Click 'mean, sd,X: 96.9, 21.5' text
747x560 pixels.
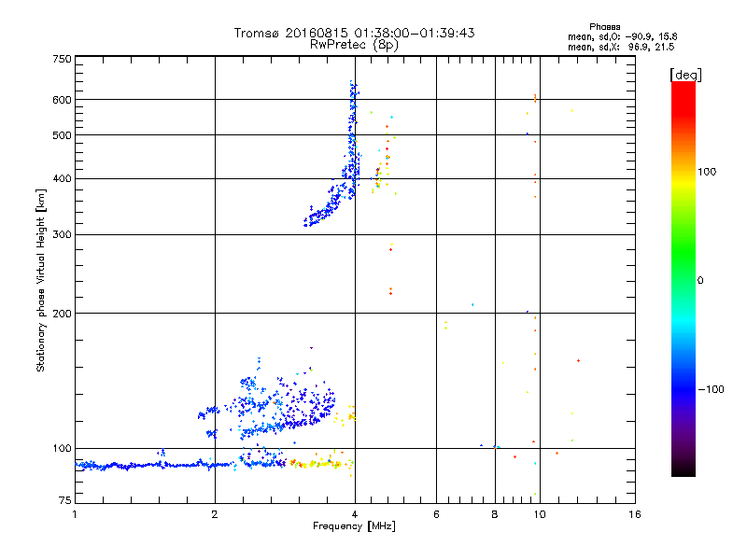621,47
